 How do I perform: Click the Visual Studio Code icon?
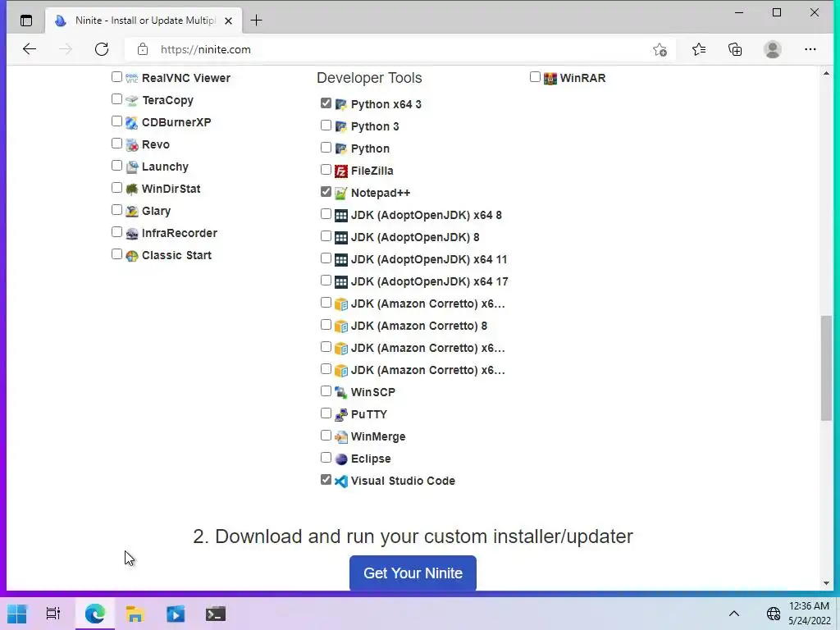(341, 481)
